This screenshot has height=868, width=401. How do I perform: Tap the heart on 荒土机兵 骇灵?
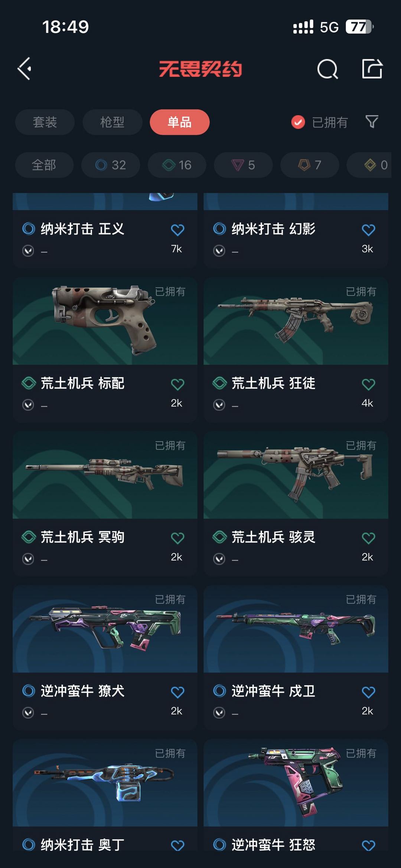pos(368,538)
